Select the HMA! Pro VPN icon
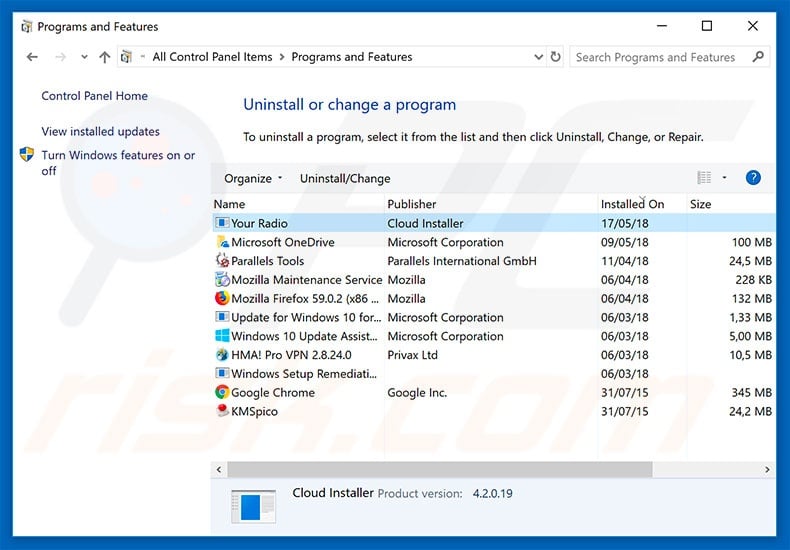 coord(222,355)
